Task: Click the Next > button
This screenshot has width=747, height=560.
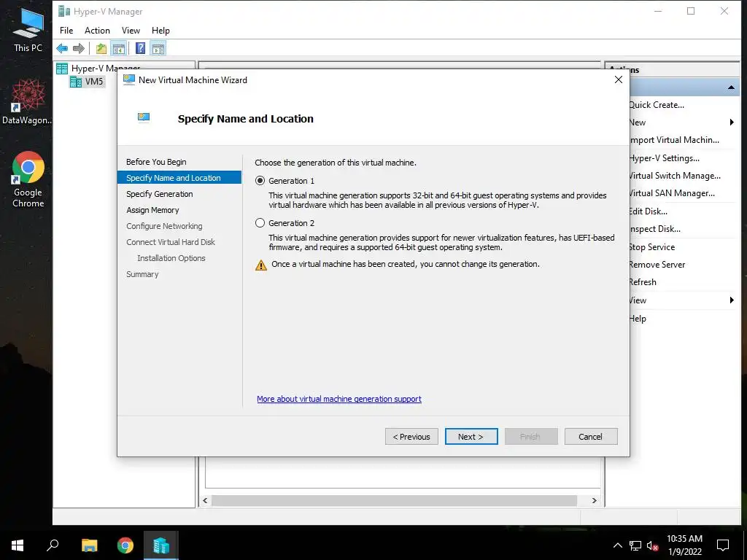Action: tap(471, 437)
